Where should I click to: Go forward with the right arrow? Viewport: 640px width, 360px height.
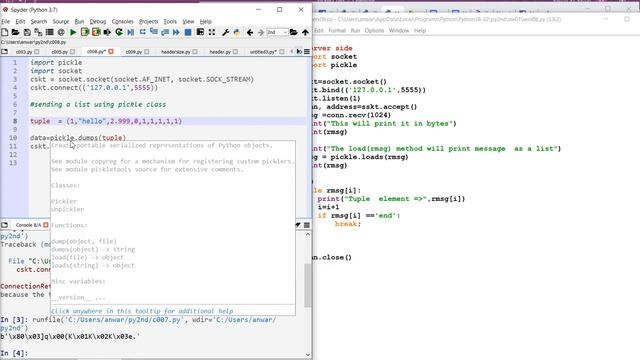click(261, 32)
